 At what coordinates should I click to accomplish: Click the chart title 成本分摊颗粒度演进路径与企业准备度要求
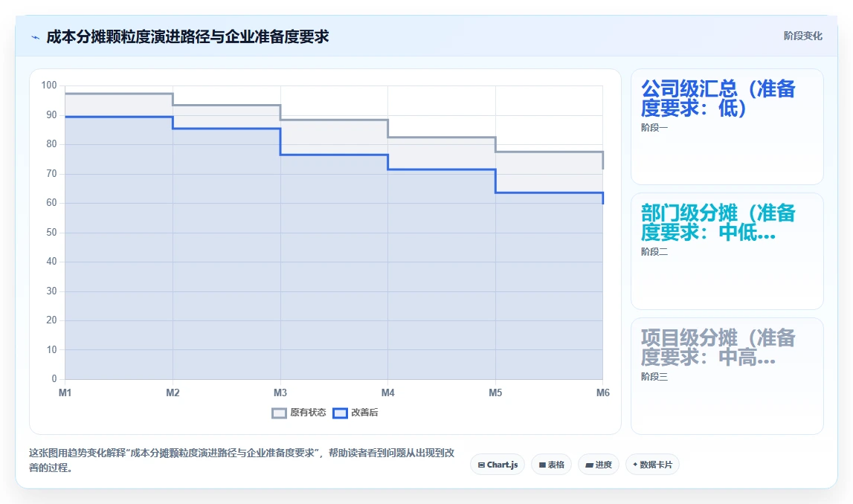[187, 37]
